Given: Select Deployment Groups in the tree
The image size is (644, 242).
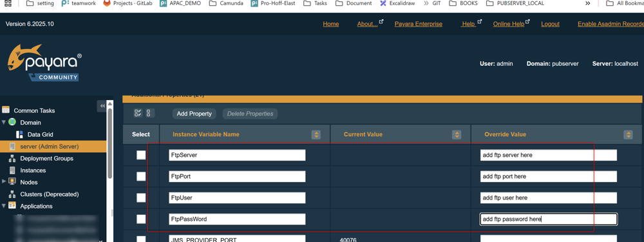Looking at the screenshot, I should [47, 159].
